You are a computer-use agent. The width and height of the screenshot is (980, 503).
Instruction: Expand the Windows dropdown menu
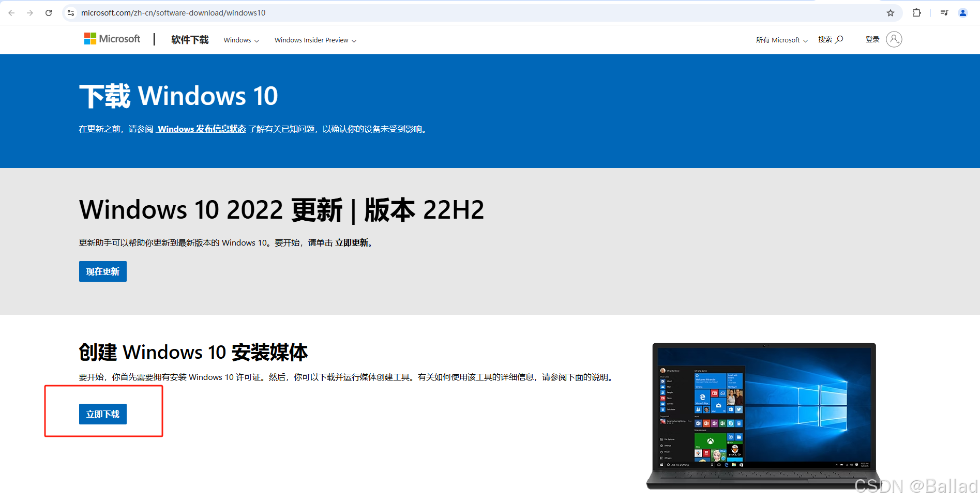tap(241, 40)
